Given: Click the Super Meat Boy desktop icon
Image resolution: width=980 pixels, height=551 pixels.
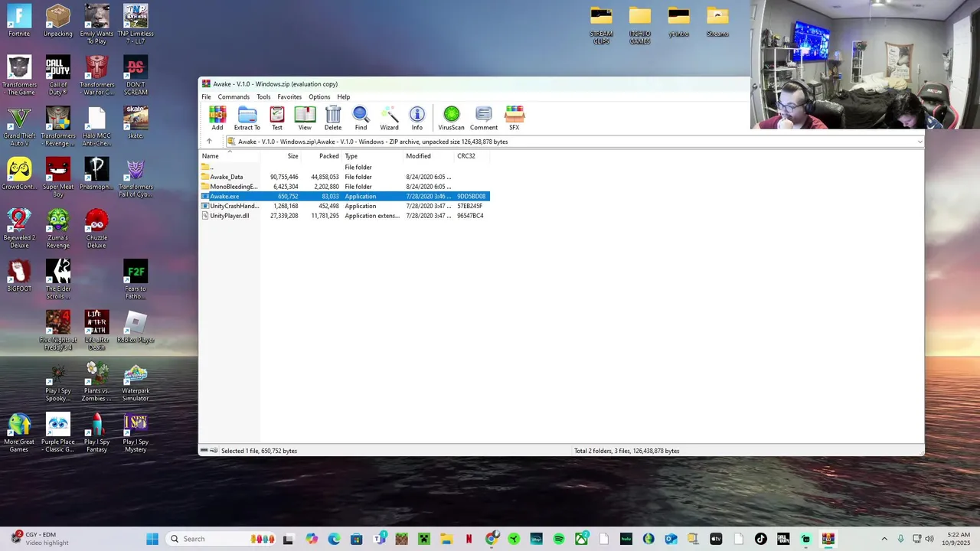Looking at the screenshot, I should point(58,178).
